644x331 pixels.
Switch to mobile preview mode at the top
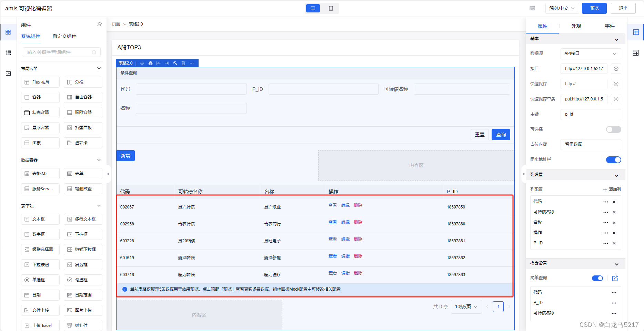[x=331, y=8]
